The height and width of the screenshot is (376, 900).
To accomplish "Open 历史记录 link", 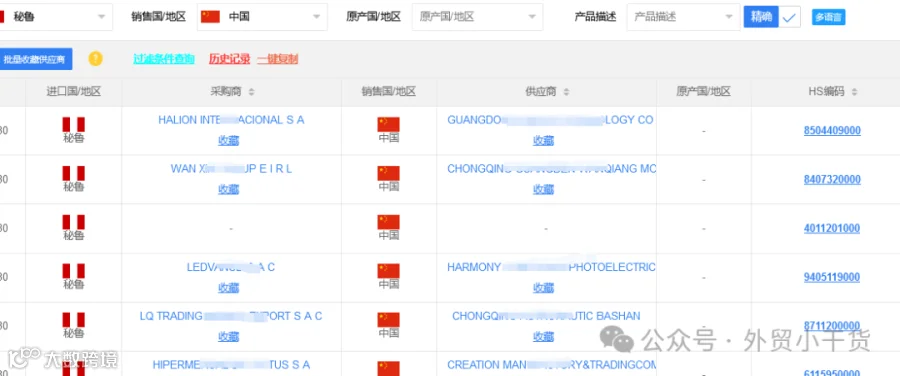I will click(x=229, y=59).
